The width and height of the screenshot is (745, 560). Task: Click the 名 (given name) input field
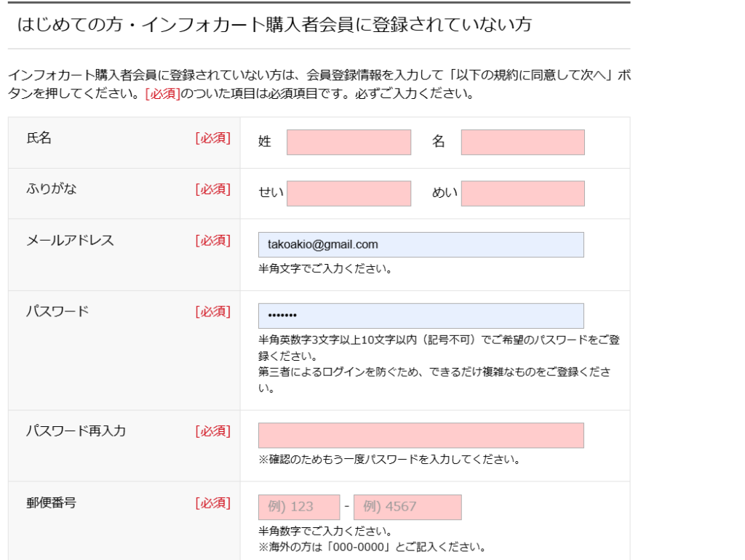522,143
